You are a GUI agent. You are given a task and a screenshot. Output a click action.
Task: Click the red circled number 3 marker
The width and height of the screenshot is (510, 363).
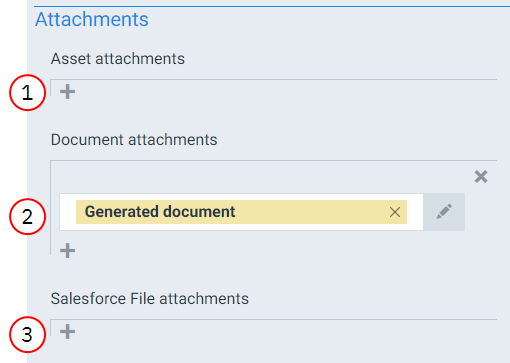(x=27, y=334)
